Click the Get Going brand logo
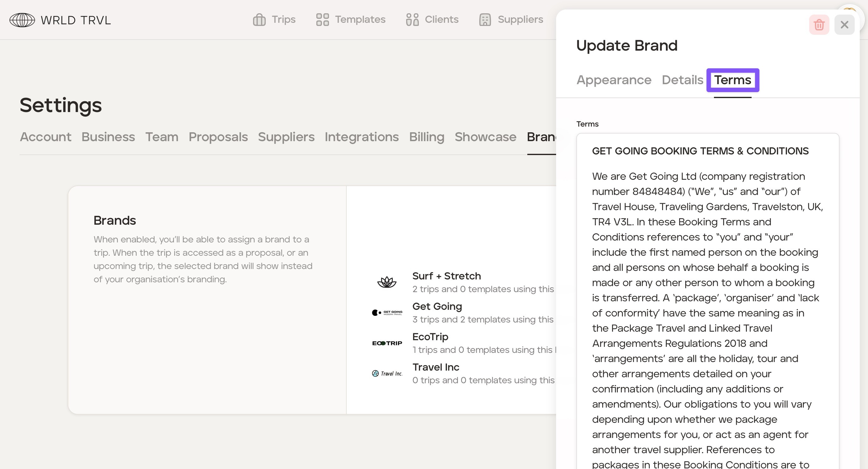The height and width of the screenshot is (469, 868). (387, 313)
